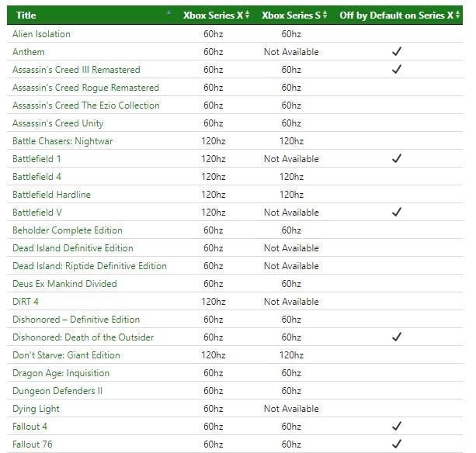This screenshot has width=476, height=453.
Task: Open Dead Island: Riptide Definitive Edition link
Action: click(x=89, y=266)
